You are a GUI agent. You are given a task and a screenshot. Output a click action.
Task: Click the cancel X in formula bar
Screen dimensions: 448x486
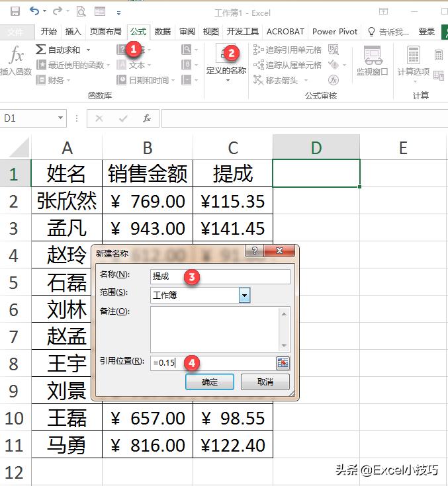[x=99, y=118]
